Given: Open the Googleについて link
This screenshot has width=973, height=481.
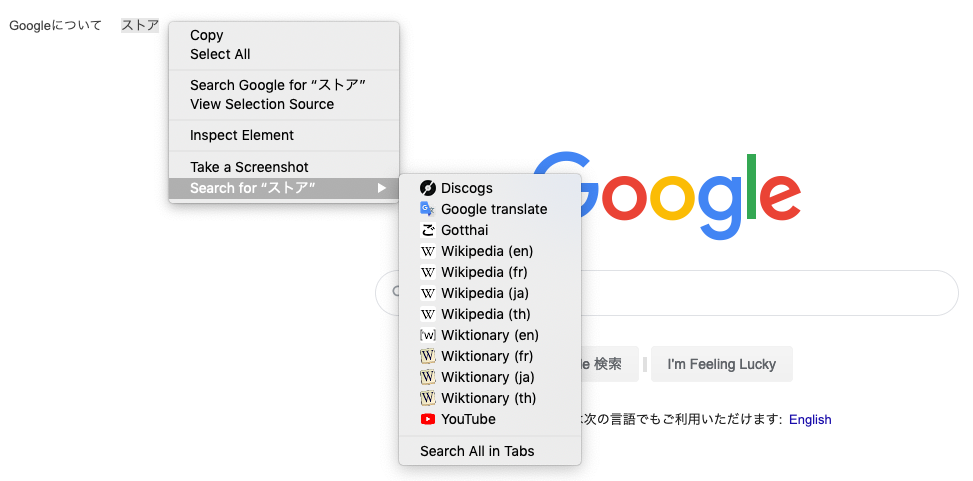Looking at the screenshot, I should pyautogui.click(x=55, y=25).
